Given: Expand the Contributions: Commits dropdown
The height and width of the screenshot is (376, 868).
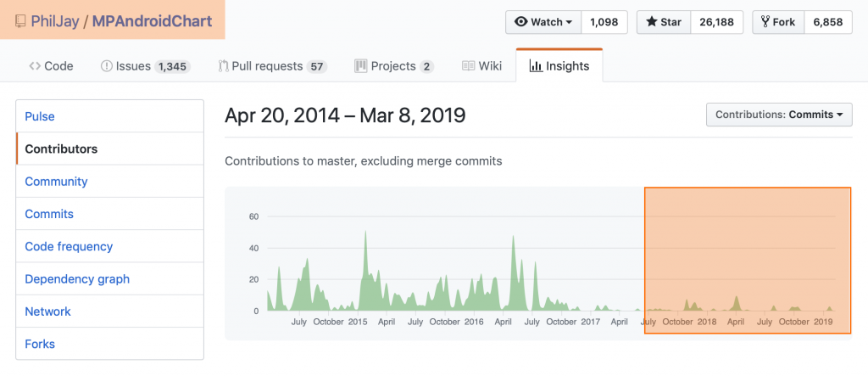Looking at the screenshot, I should point(778,115).
